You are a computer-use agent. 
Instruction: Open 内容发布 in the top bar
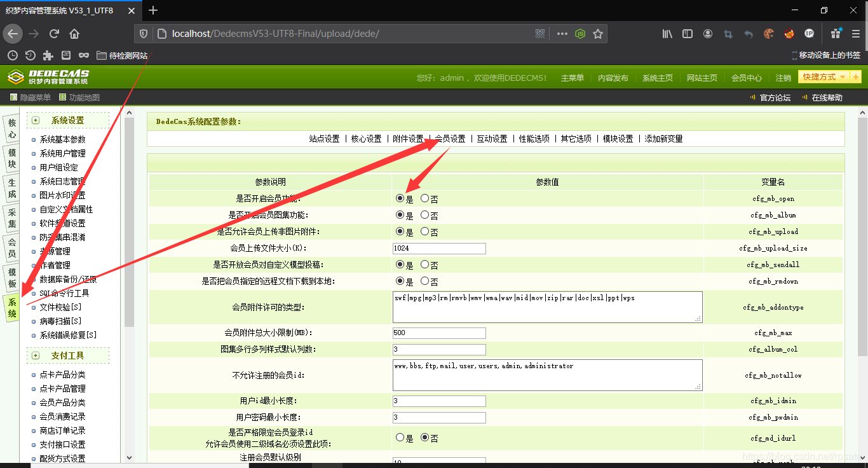pyautogui.click(x=613, y=78)
